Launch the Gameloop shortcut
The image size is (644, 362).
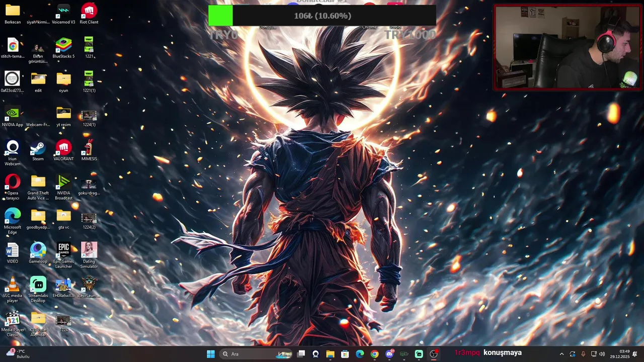pos(38,253)
